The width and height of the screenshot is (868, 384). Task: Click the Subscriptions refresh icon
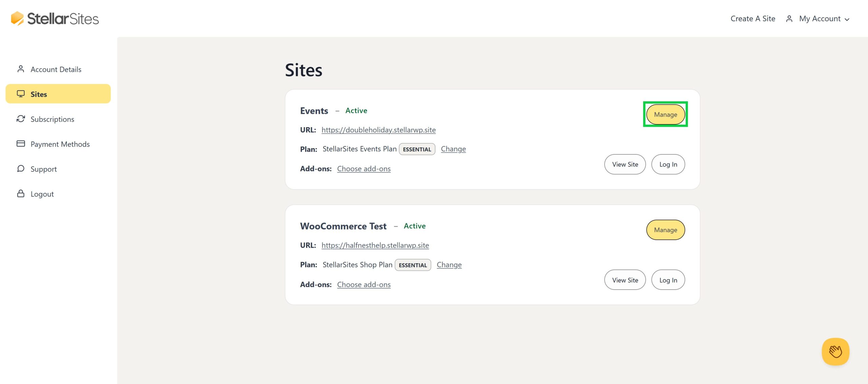coord(21,119)
